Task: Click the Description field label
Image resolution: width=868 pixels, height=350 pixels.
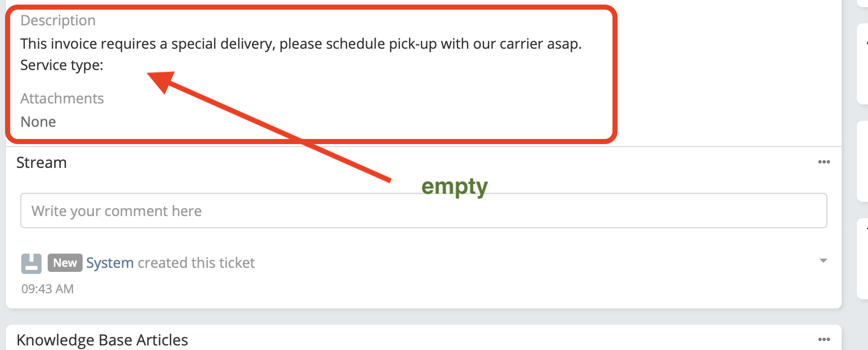Action: click(58, 20)
